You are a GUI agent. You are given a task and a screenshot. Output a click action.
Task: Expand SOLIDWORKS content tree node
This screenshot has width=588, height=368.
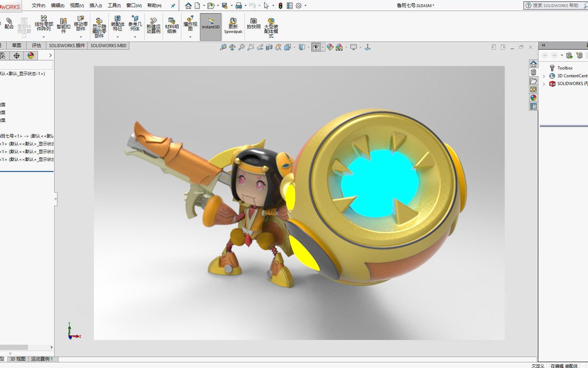[544, 84]
